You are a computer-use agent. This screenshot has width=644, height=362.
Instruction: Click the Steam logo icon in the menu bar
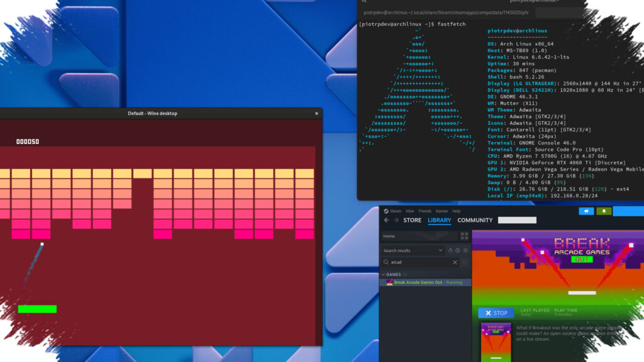click(386, 211)
